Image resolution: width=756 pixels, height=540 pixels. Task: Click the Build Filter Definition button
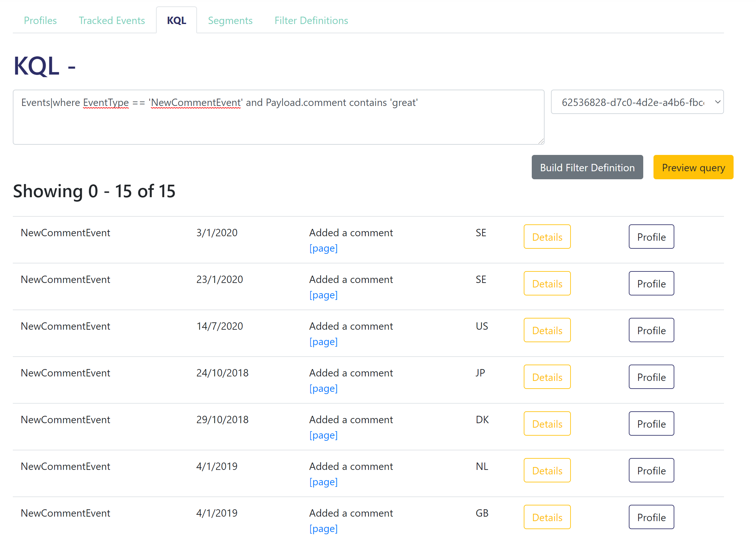pyautogui.click(x=587, y=167)
